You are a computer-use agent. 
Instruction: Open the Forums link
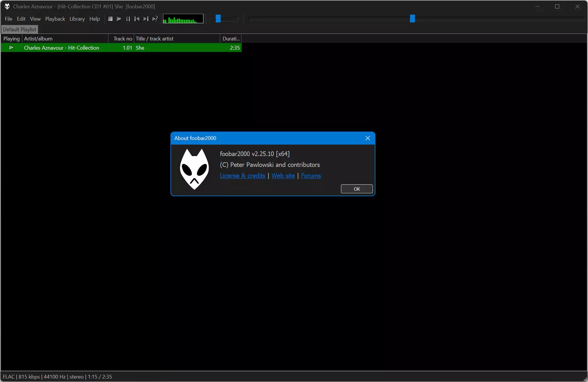pyautogui.click(x=311, y=176)
